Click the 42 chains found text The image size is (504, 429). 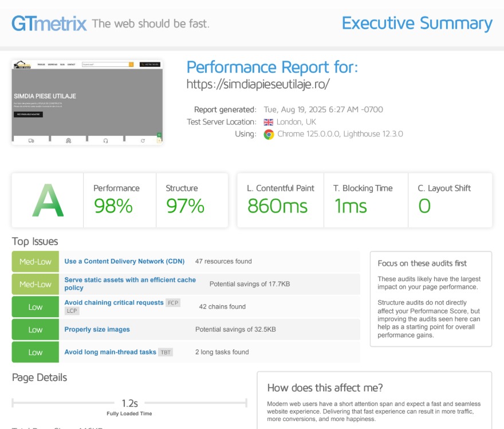point(222,306)
